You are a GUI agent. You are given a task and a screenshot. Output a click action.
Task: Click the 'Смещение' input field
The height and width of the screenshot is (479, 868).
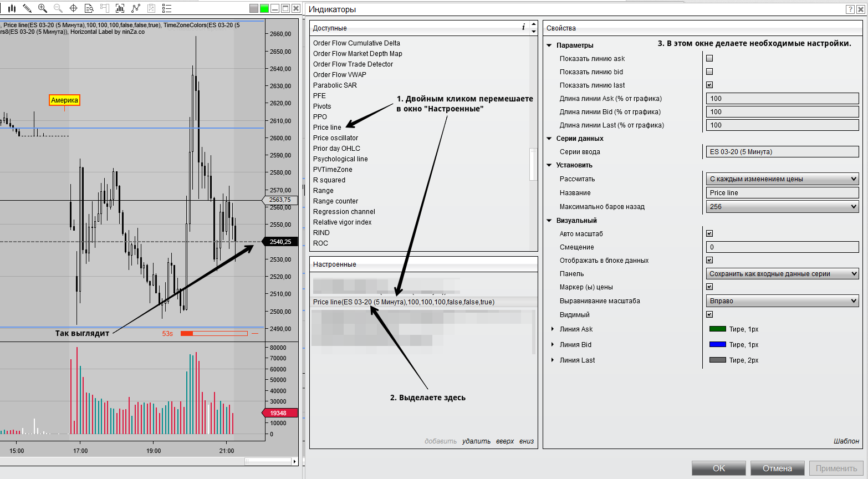click(783, 247)
